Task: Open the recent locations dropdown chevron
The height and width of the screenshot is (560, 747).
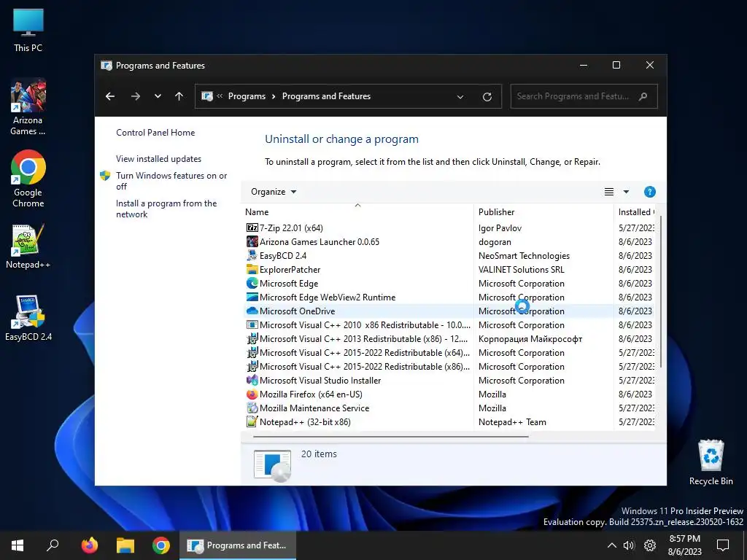Action: coord(158,96)
